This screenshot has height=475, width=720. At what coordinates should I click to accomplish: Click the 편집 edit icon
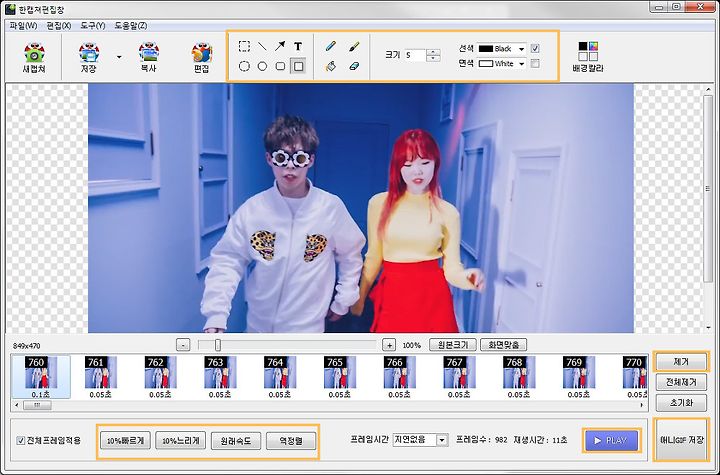201,57
